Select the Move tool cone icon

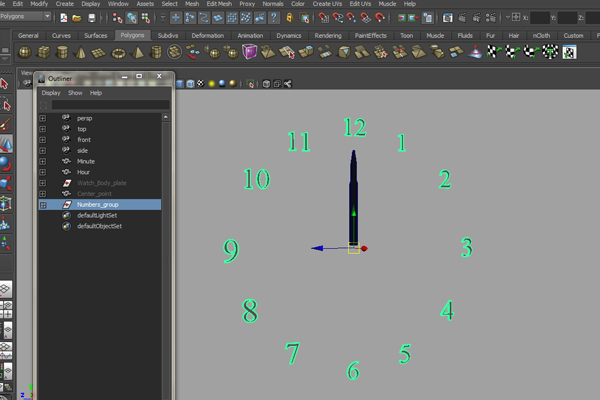coord(6,144)
